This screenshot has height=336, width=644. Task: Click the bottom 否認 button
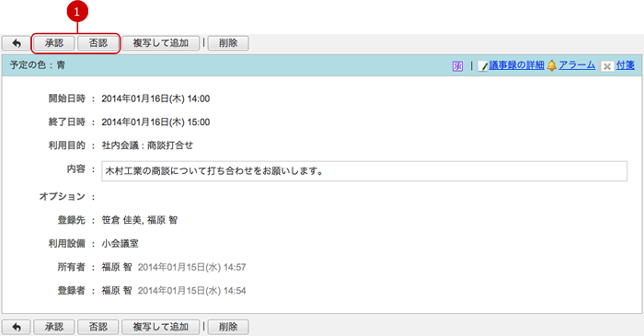(x=98, y=327)
